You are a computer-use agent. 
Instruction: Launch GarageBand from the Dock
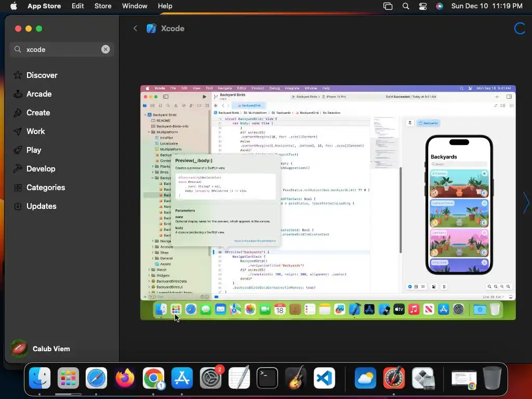[296, 378]
